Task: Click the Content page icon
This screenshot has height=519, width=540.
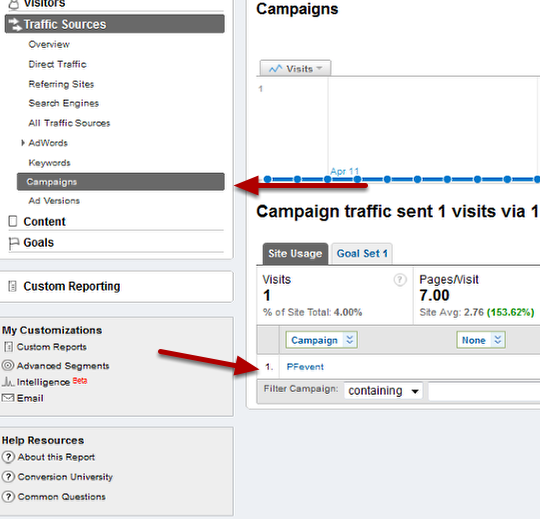Action: (x=13, y=221)
